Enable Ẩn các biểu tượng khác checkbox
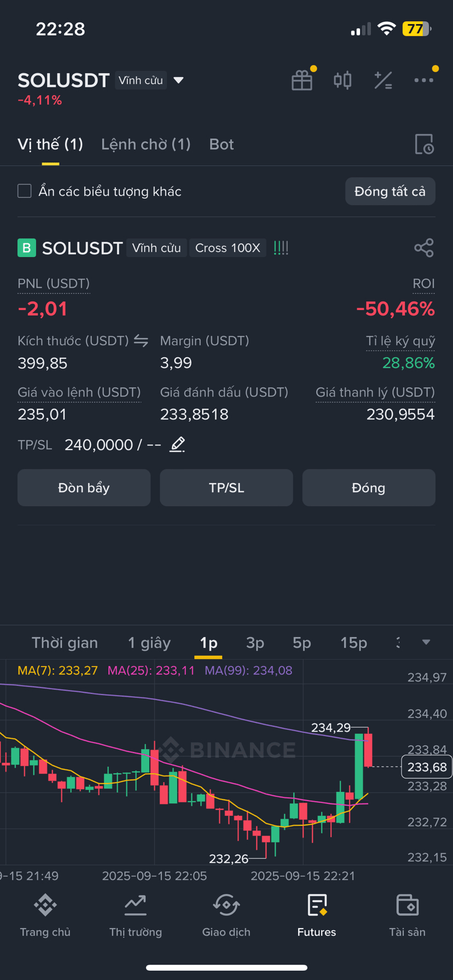The width and height of the screenshot is (453, 980). coord(25,191)
